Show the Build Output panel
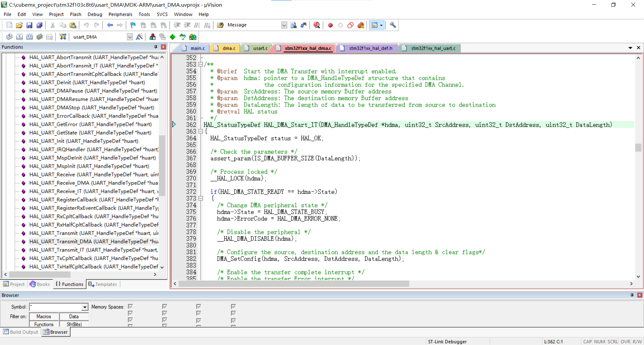The height and width of the screenshot is (345, 644). (20, 332)
